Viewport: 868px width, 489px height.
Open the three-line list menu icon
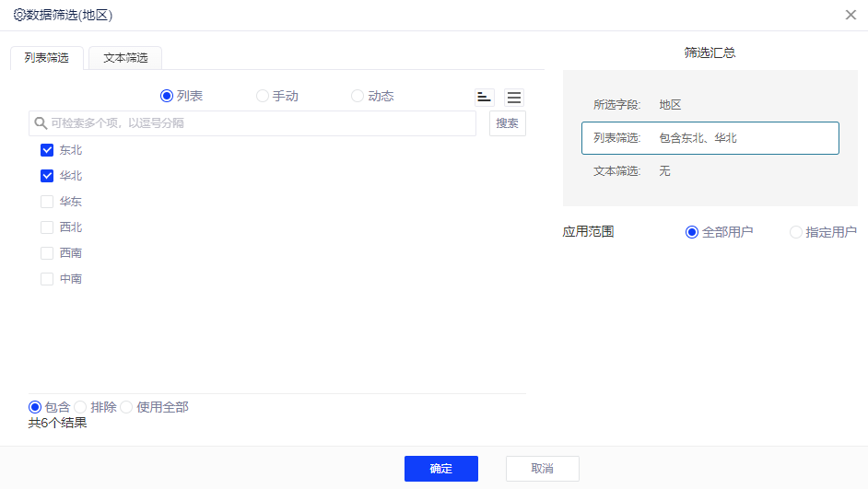(x=514, y=97)
